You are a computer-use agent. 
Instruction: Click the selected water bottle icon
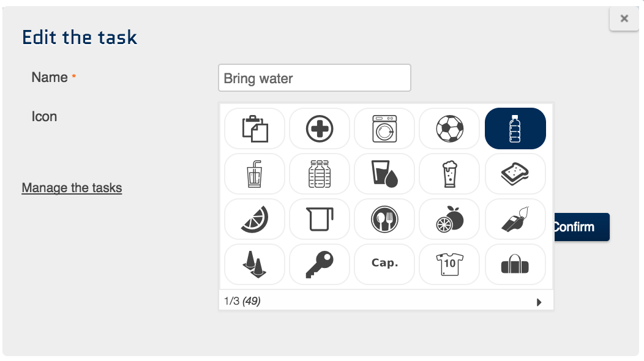click(515, 128)
